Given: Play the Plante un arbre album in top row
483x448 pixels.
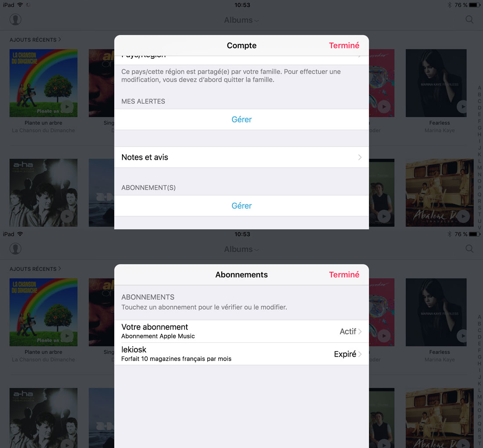Looking at the screenshot, I should click(67, 107).
